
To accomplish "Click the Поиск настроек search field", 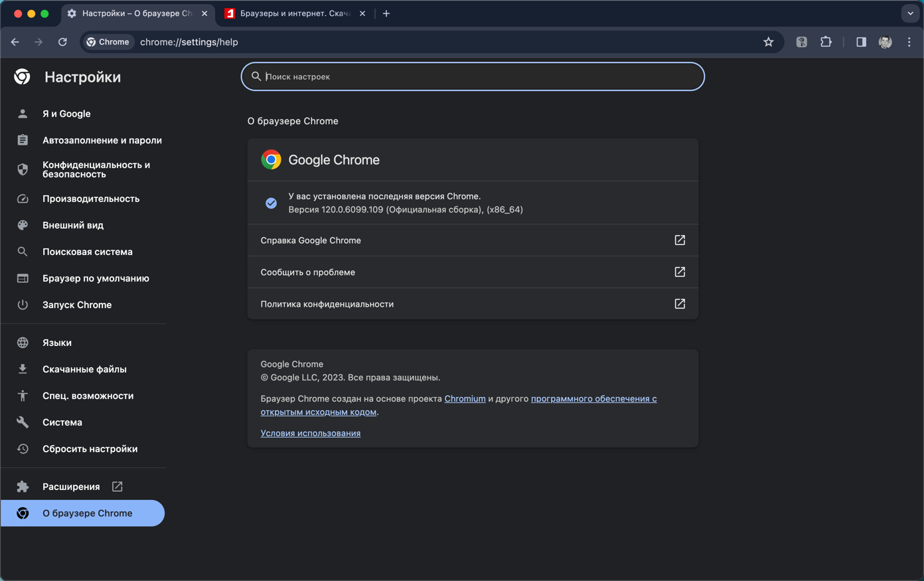I will pos(473,76).
